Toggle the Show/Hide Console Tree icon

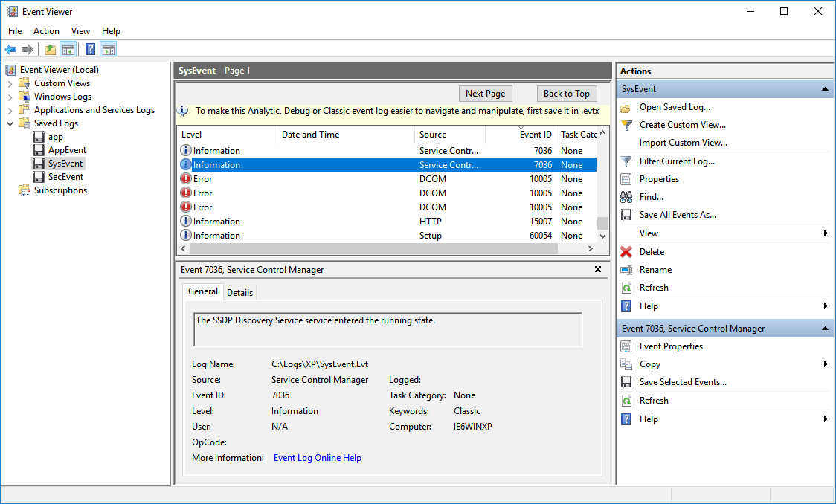pyautogui.click(x=68, y=50)
